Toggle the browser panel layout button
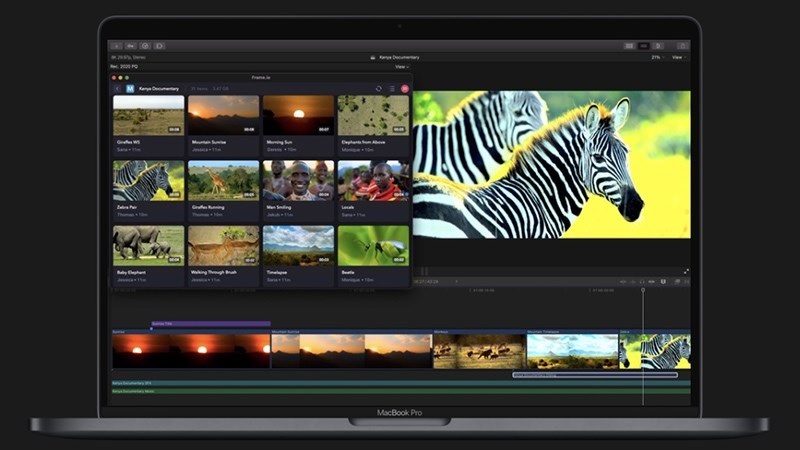The height and width of the screenshot is (450, 800). point(629,46)
